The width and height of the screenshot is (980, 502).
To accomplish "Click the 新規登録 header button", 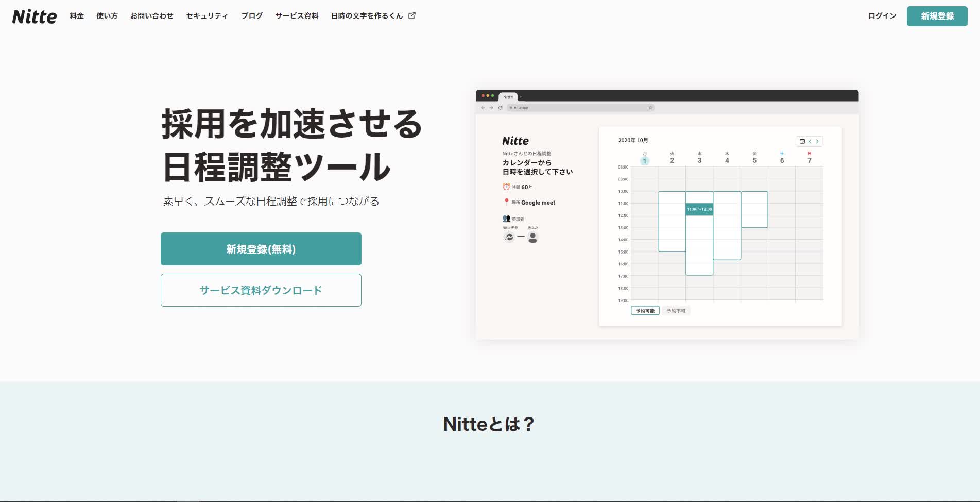I will click(937, 16).
